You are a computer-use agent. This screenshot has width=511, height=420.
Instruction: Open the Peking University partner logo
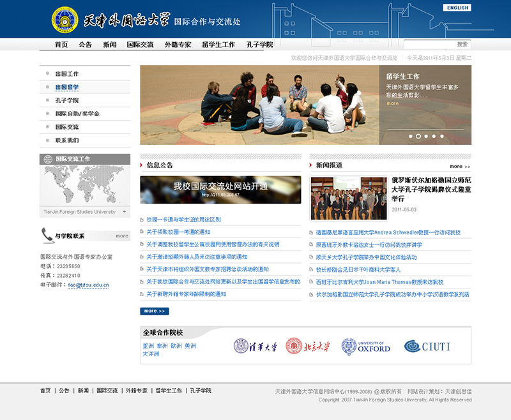click(308, 347)
